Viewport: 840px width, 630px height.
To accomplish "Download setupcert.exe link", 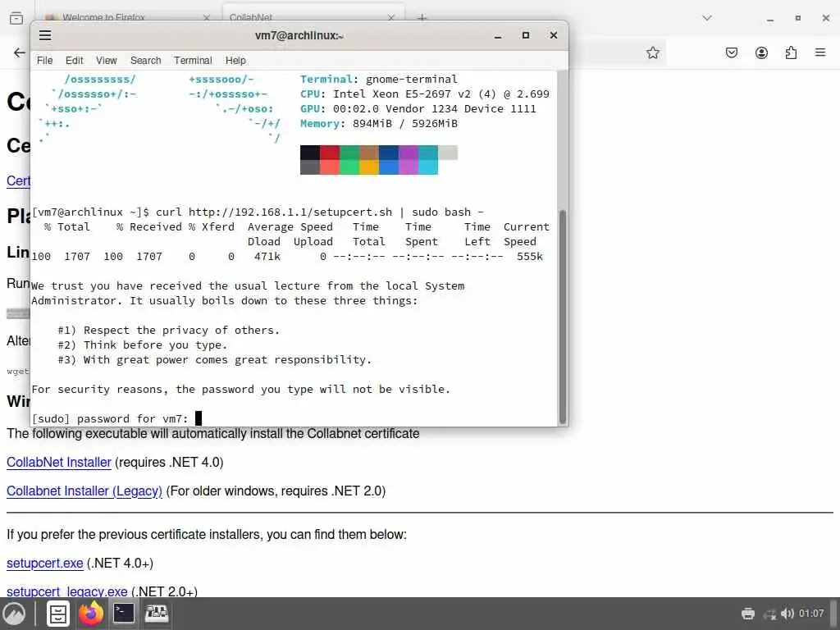I will (45, 564).
